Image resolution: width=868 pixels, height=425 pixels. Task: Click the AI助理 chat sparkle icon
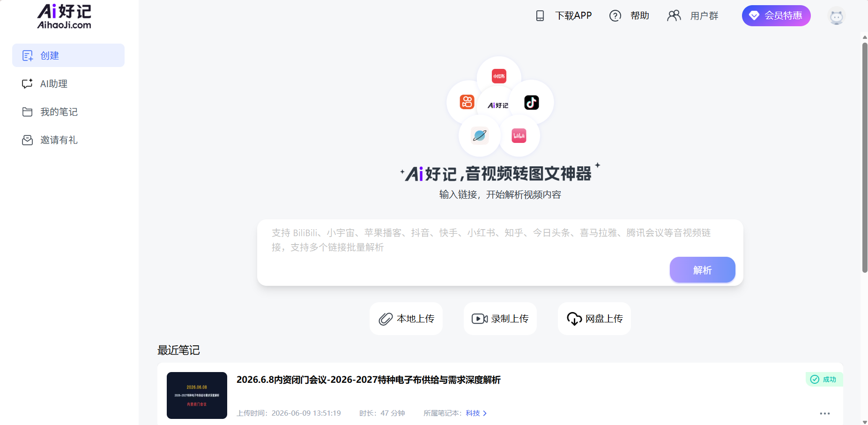tap(28, 84)
